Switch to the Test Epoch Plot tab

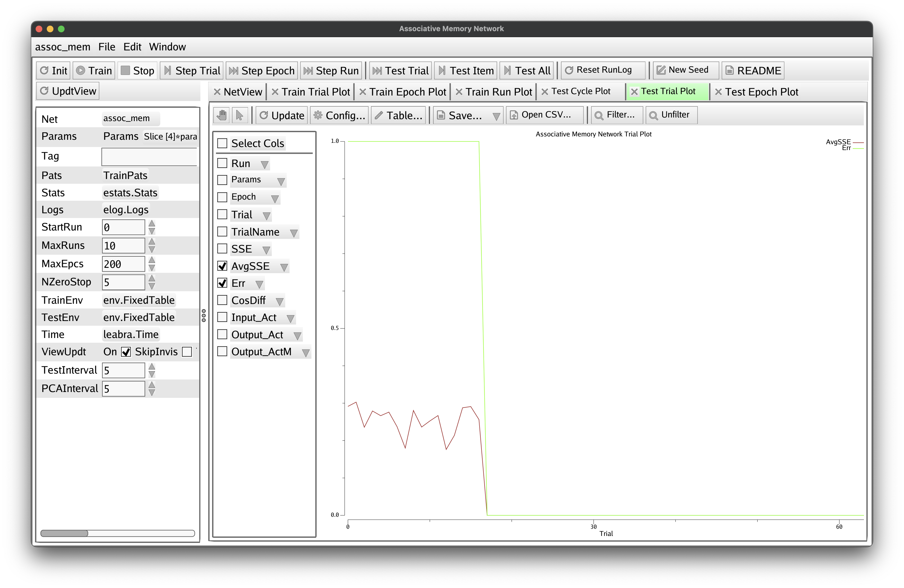click(x=761, y=92)
